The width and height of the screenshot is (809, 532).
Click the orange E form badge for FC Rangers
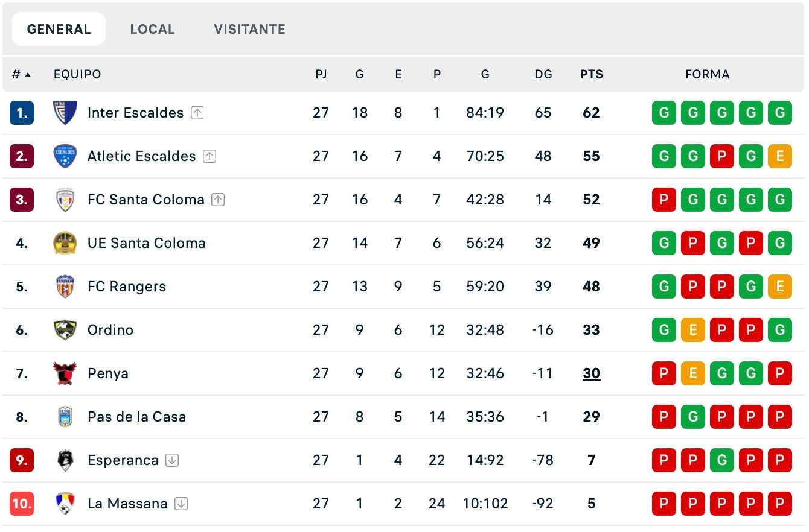click(780, 287)
